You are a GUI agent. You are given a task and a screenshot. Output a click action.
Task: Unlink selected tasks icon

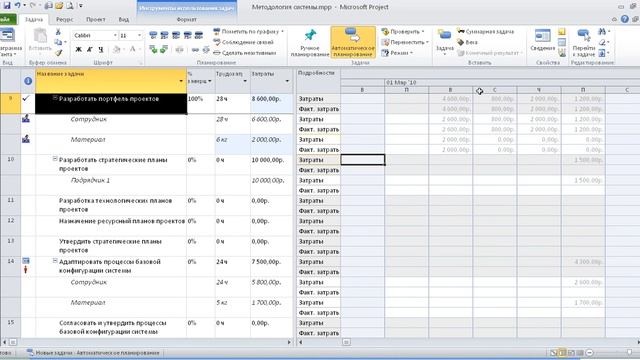pyautogui.click(x=206, y=50)
